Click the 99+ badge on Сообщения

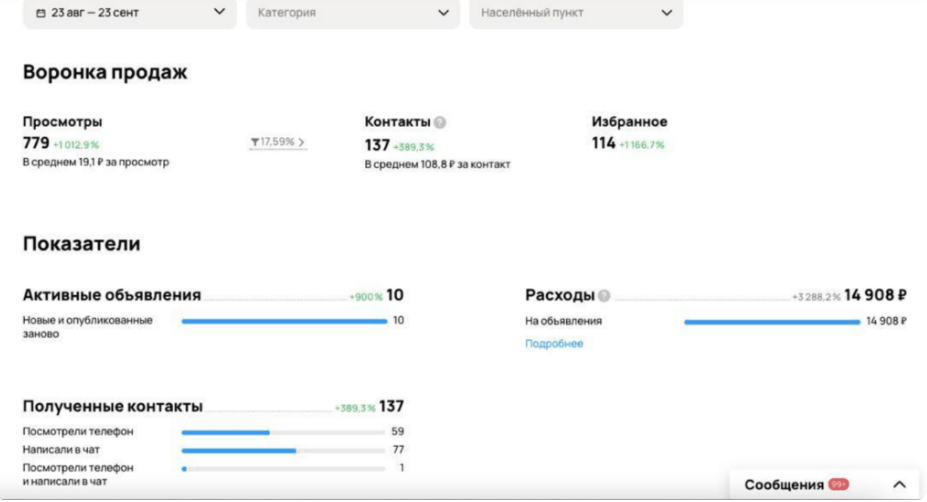pyautogui.click(x=838, y=484)
